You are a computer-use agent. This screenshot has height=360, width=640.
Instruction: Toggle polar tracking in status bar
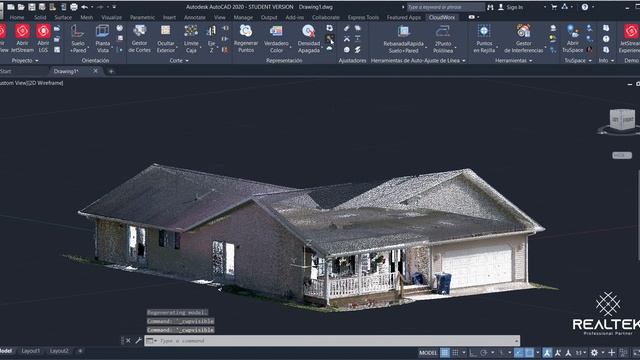pos(484,353)
